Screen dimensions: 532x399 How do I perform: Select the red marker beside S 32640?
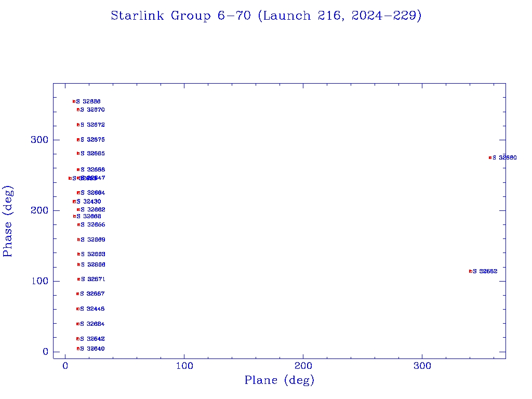click(x=78, y=349)
